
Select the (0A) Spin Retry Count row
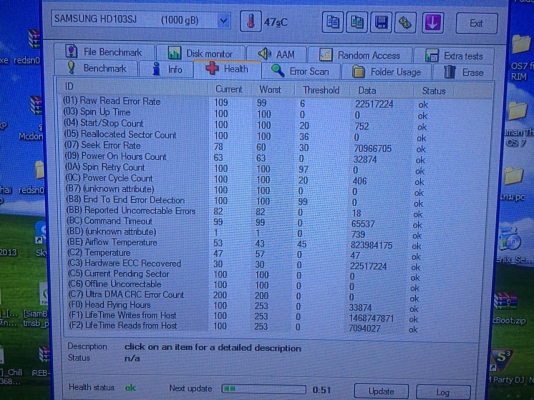(x=244, y=168)
